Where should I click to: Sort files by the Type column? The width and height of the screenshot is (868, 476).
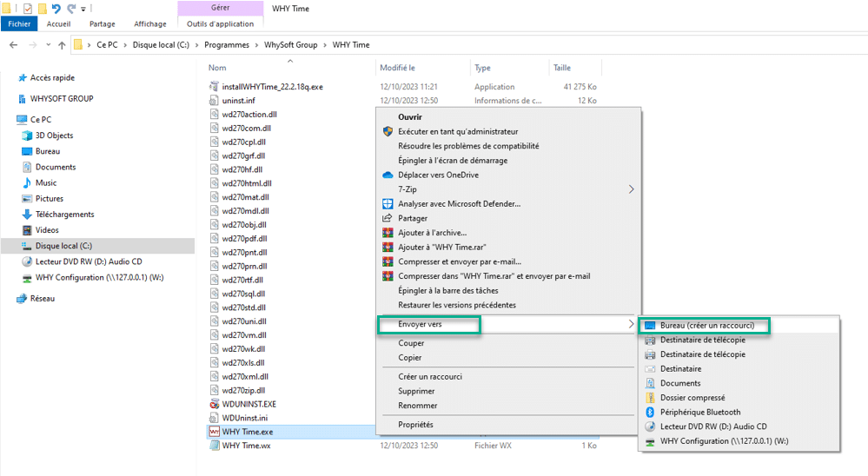pyautogui.click(x=482, y=68)
